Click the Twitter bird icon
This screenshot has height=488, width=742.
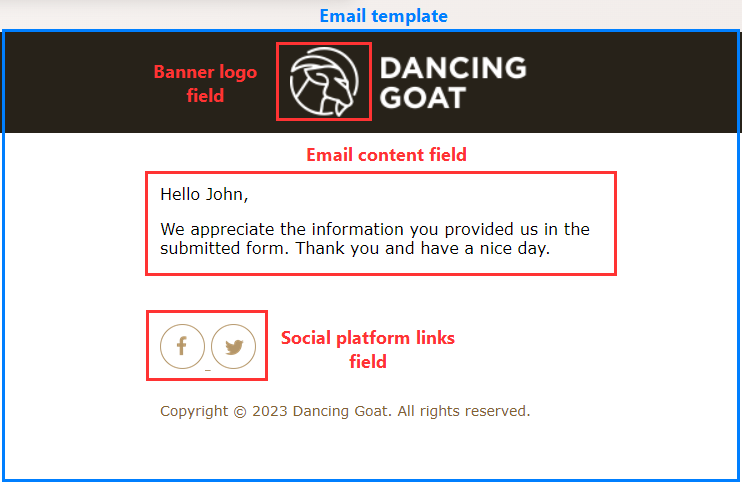pos(234,347)
